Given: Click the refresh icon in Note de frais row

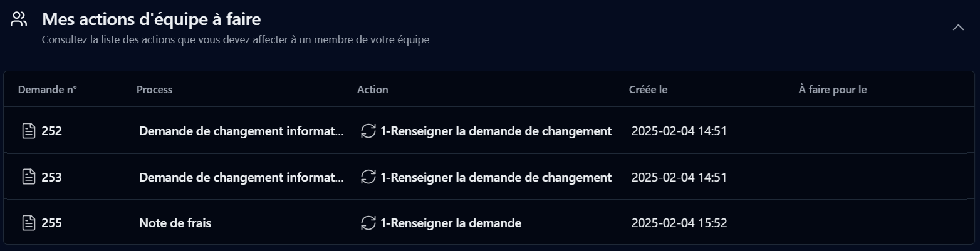Looking at the screenshot, I should [368, 223].
